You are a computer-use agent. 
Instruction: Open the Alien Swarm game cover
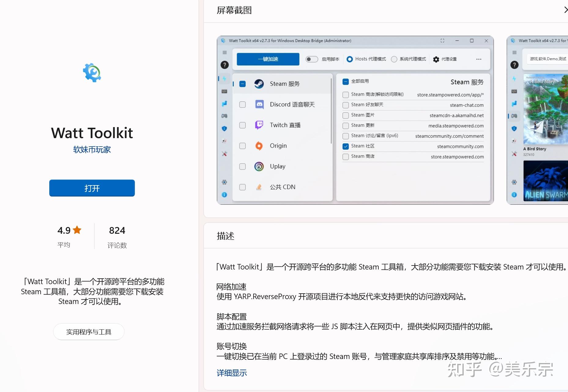pyautogui.click(x=546, y=181)
